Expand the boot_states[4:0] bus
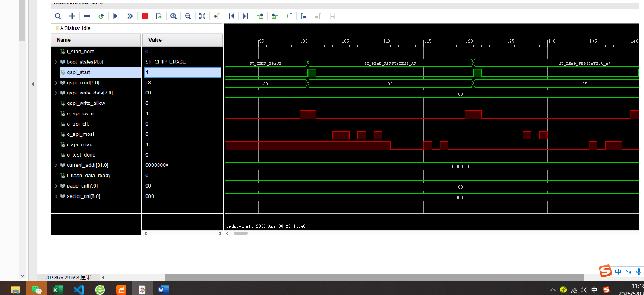Screen dimensions: 644x295 point(56,62)
